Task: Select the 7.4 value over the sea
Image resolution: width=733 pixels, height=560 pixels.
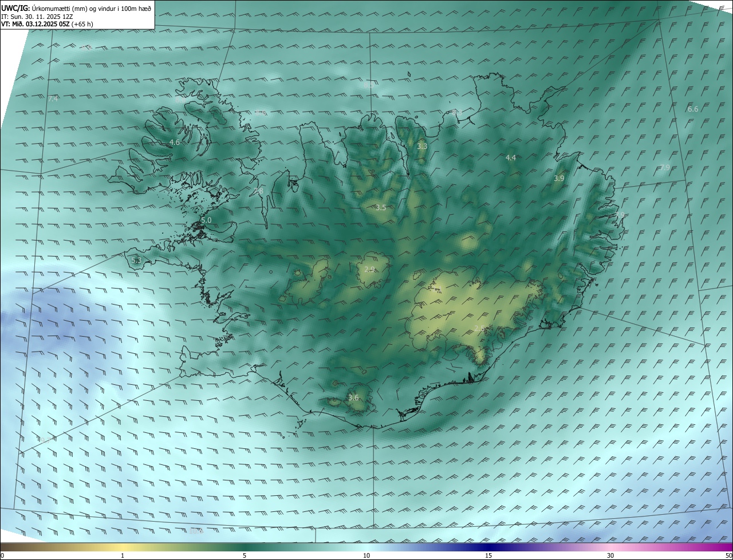Action: 53,99
